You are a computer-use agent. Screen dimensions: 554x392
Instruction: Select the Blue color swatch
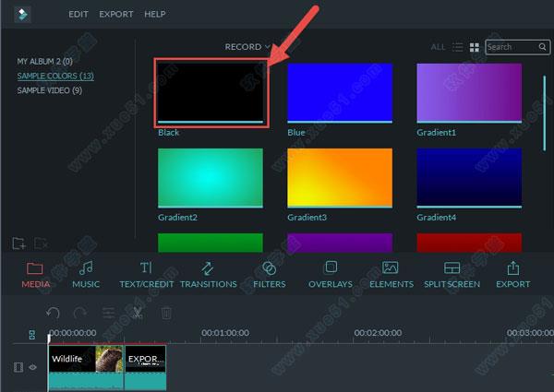click(x=340, y=92)
